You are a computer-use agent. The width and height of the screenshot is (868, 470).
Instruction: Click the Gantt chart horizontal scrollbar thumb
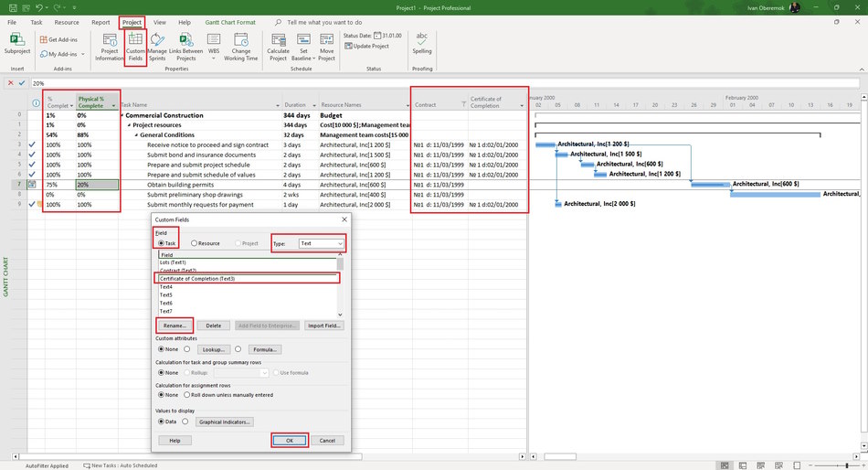(x=560, y=456)
